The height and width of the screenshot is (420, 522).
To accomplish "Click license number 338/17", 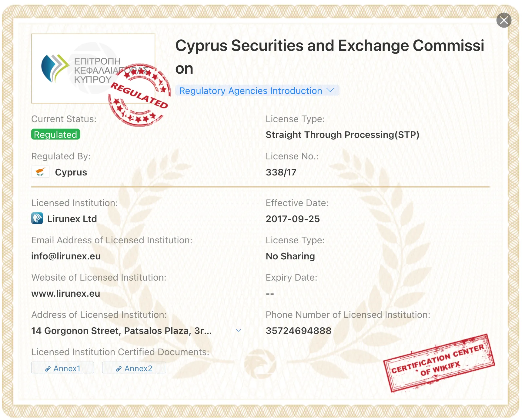I will [x=281, y=172].
